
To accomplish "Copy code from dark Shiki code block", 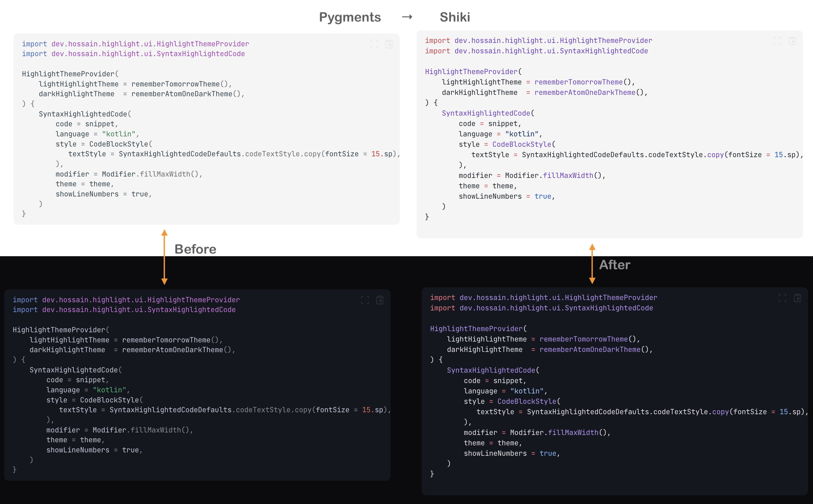I will pos(797,298).
